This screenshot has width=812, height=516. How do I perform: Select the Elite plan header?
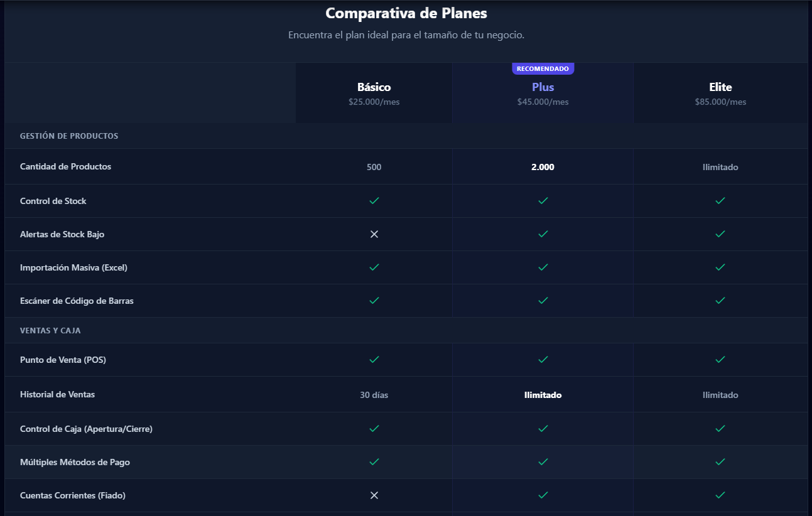click(x=720, y=87)
